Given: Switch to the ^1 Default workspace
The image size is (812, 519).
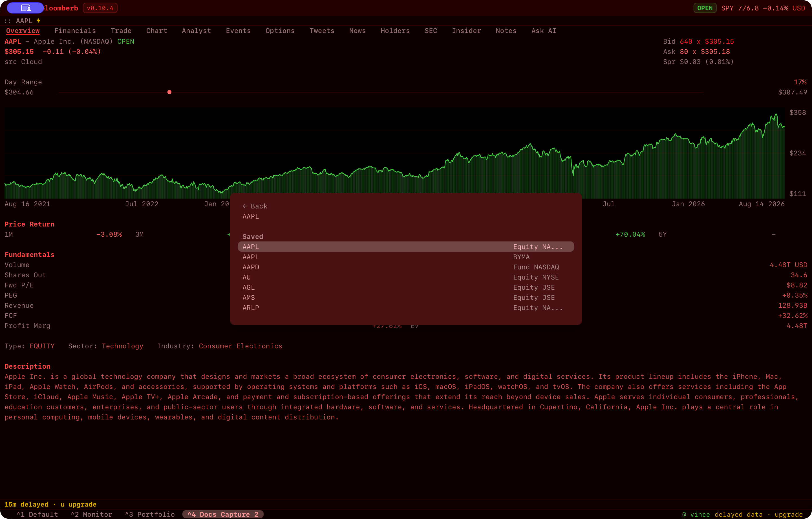Looking at the screenshot, I should [37, 514].
